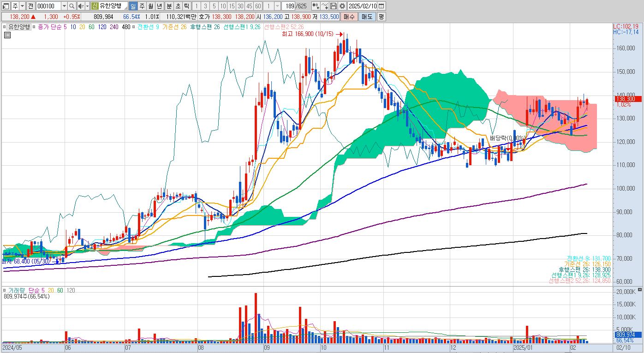Save chart with the floppy disk icon
The height and width of the screenshot is (353, 644).
(x=334, y=6)
